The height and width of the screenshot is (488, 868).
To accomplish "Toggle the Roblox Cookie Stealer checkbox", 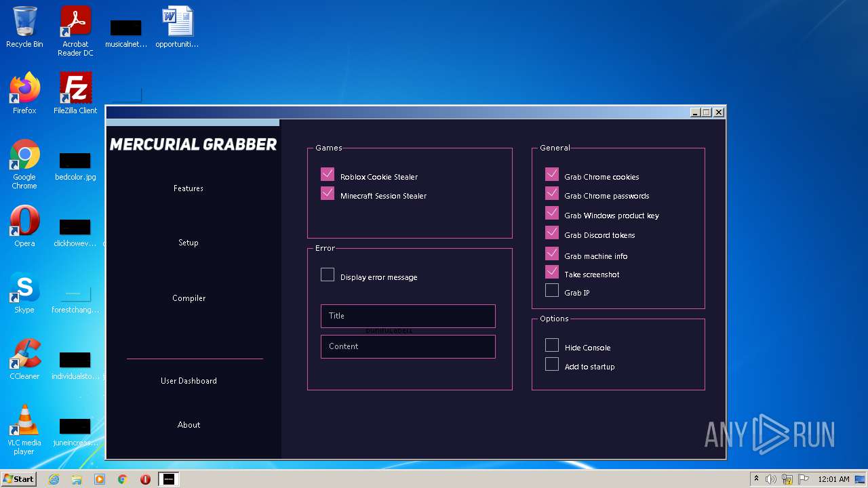I will (x=328, y=174).
